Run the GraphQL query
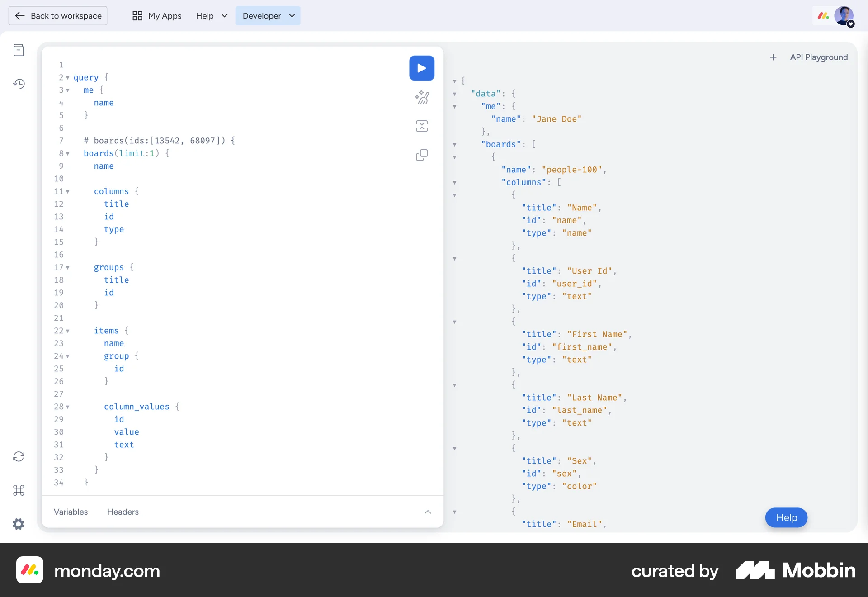The width and height of the screenshot is (868, 597). [421, 68]
